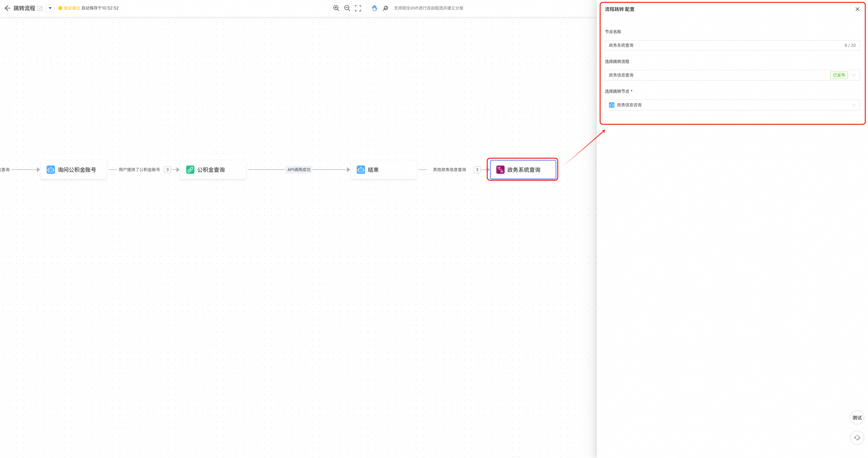This screenshot has height=458, width=868.
Task: Open the 选择跳转流程 dropdown
Action: pyautogui.click(x=732, y=75)
